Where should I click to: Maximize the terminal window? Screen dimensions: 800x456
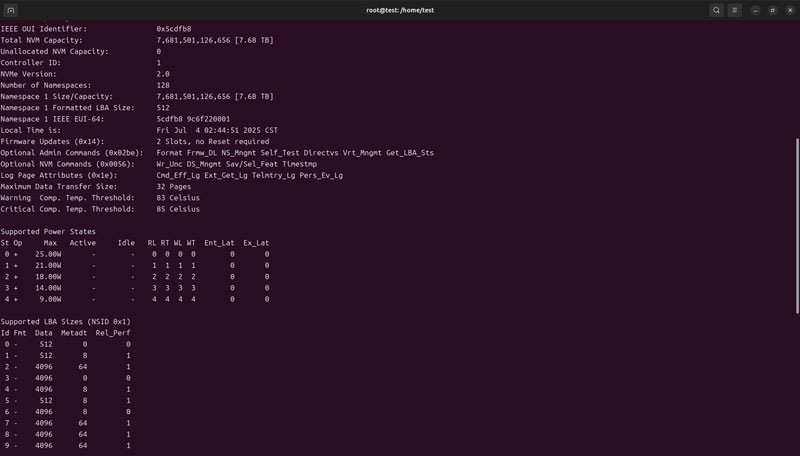773,10
